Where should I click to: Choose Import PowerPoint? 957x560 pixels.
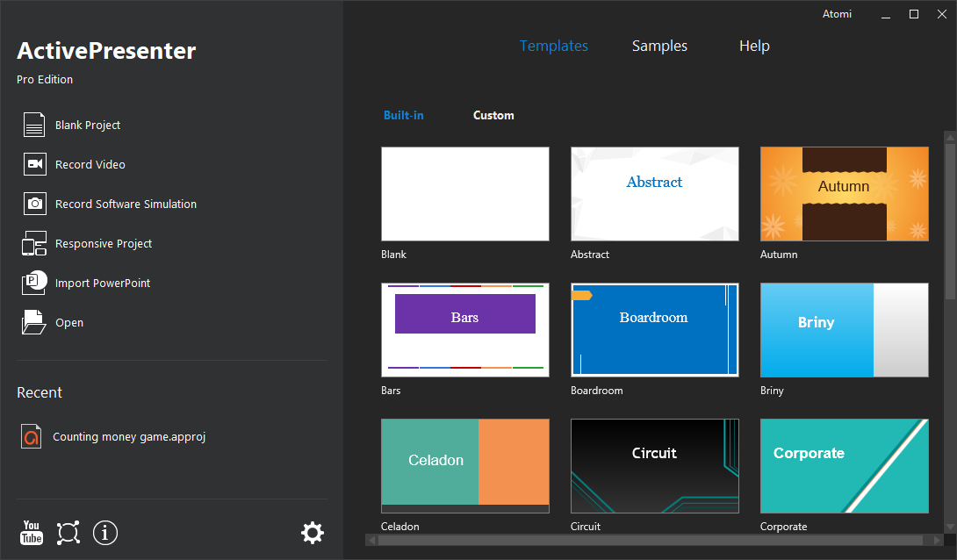coord(103,283)
